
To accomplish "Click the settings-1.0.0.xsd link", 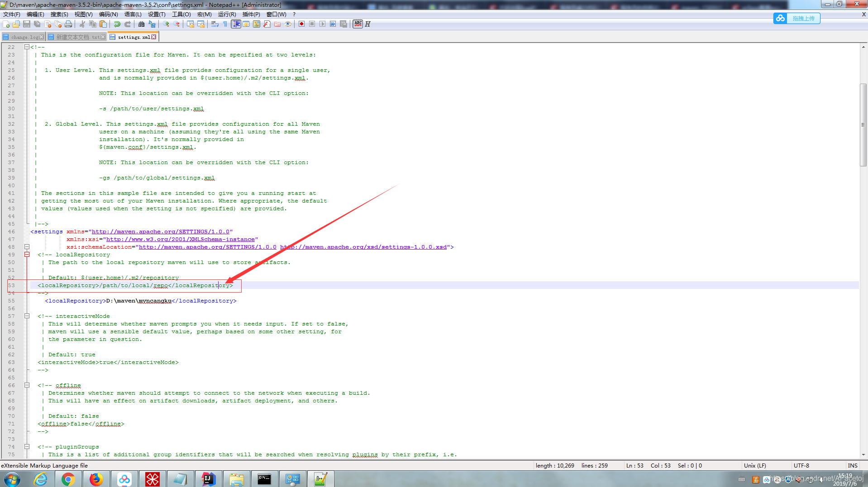I will 363,247.
